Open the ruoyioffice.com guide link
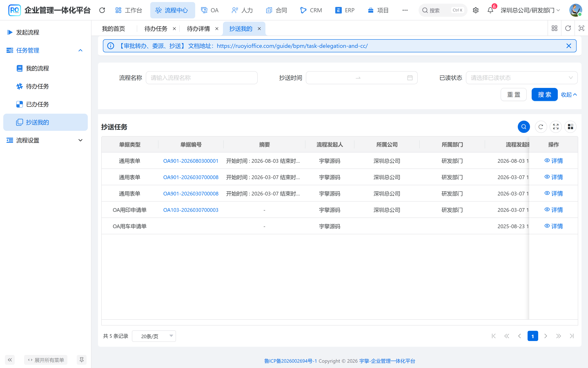The image size is (588, 368). [x=292, y=46]
